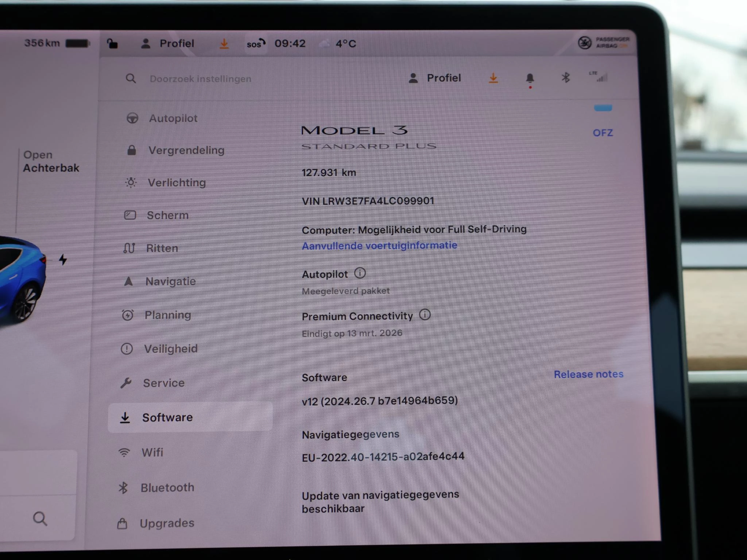
Task: Expand Aanvullende voertuiginformatie
Action: [x=379, y=245]
